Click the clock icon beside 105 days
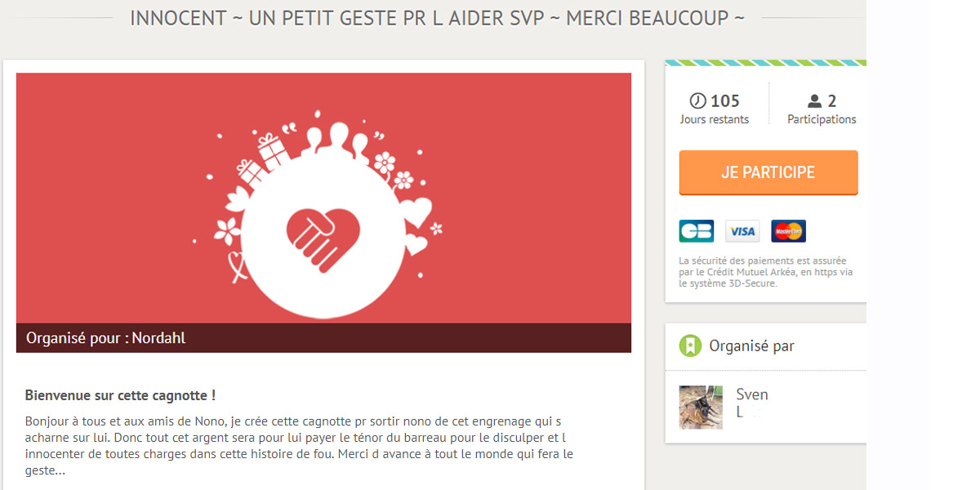Image resolution: width=980 pixels, height=490 pixels. click(x=698, y=101)
